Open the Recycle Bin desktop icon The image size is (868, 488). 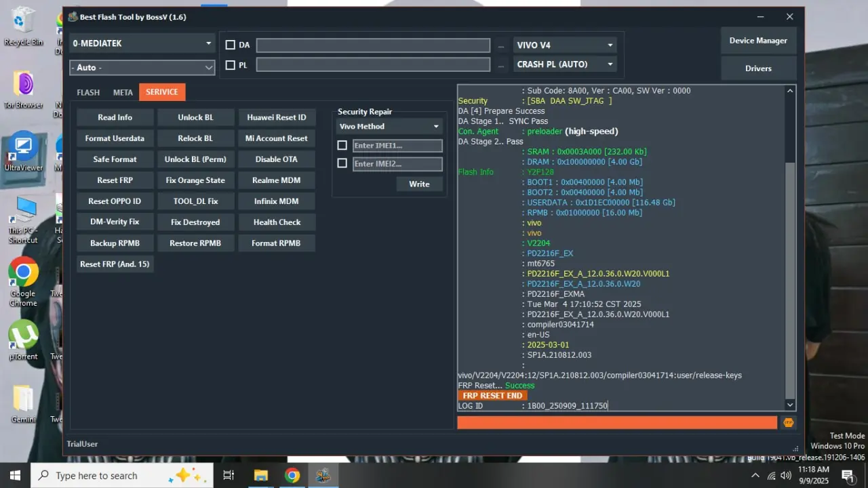pos(23,26)
